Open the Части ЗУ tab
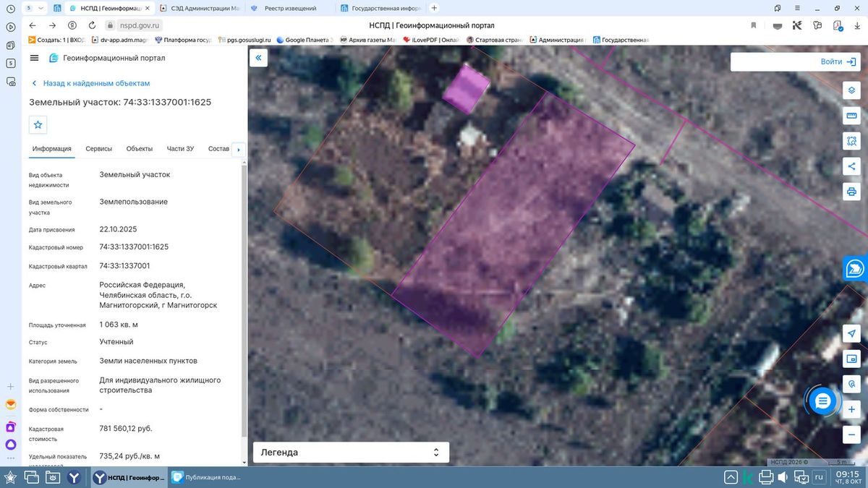This screenshot has width=868, height=488. click(x=180, y=149)
